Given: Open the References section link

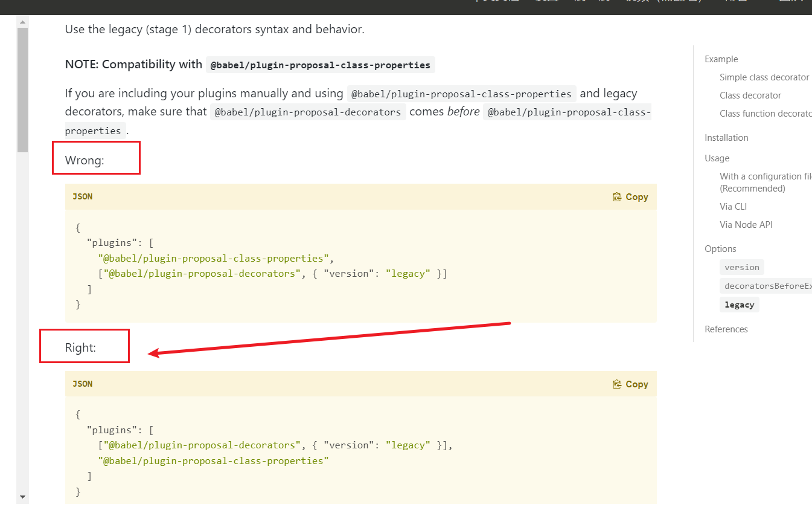Looking at the screenshot, I should pyautogui.click(x=726, y=329).
